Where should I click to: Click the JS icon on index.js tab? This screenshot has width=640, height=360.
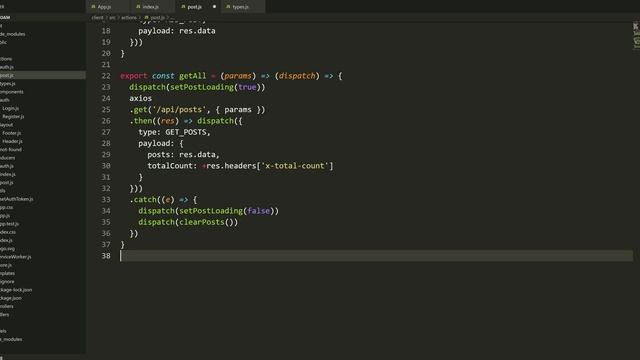[x=138, y=7]
